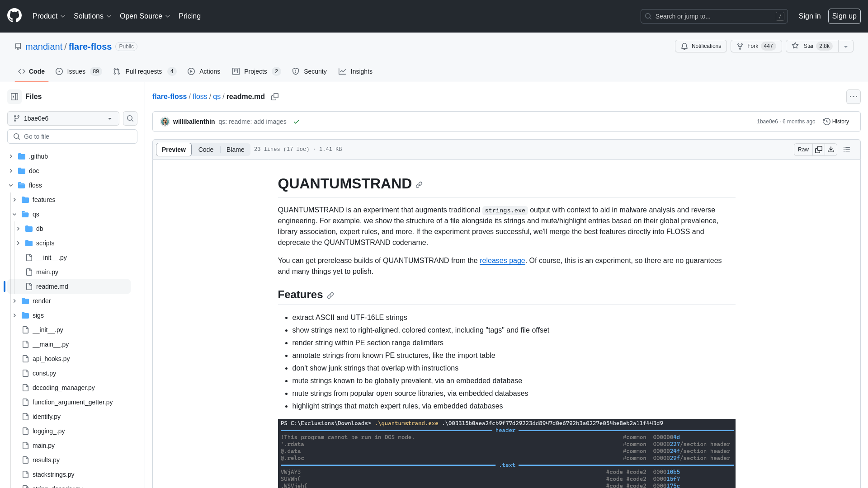Image resolution: width=868 pixels, height=488 pixels.
Task: Open the .github folder
Action: (38, 156)
